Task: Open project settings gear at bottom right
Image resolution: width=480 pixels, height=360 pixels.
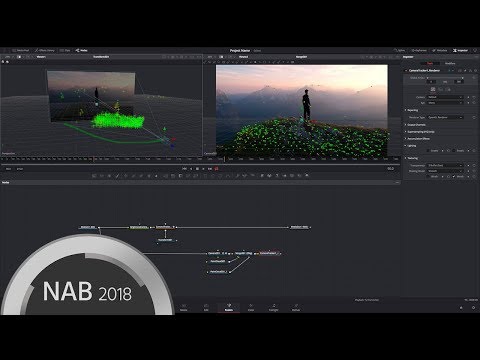Action: 473,308
